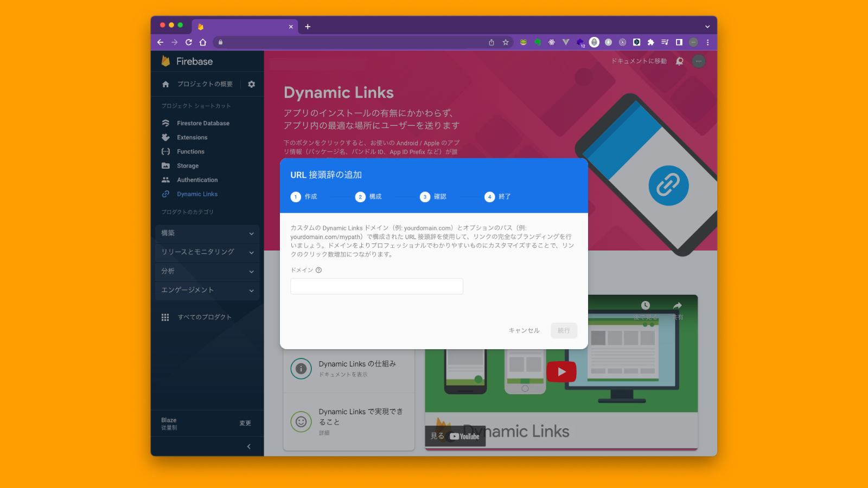Open the Dynamic Links の仕組み card
This screenshot has height=488, width=868.
[349, 369]
